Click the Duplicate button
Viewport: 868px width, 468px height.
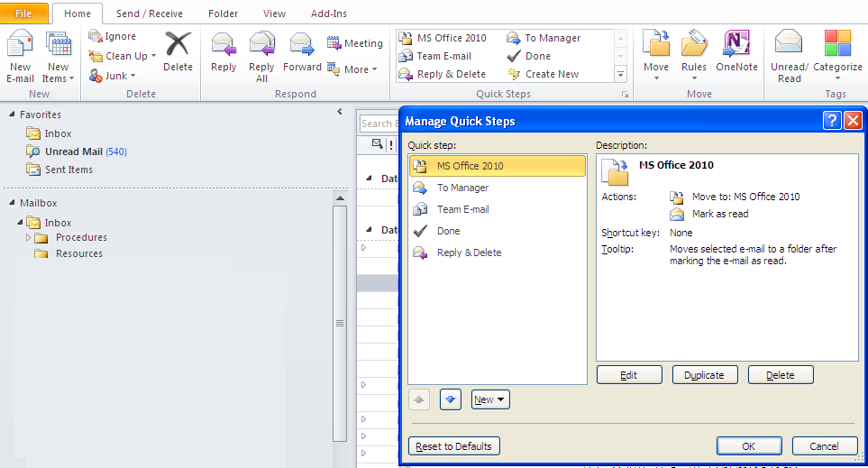pyautogui.click(x=705, y=375)
